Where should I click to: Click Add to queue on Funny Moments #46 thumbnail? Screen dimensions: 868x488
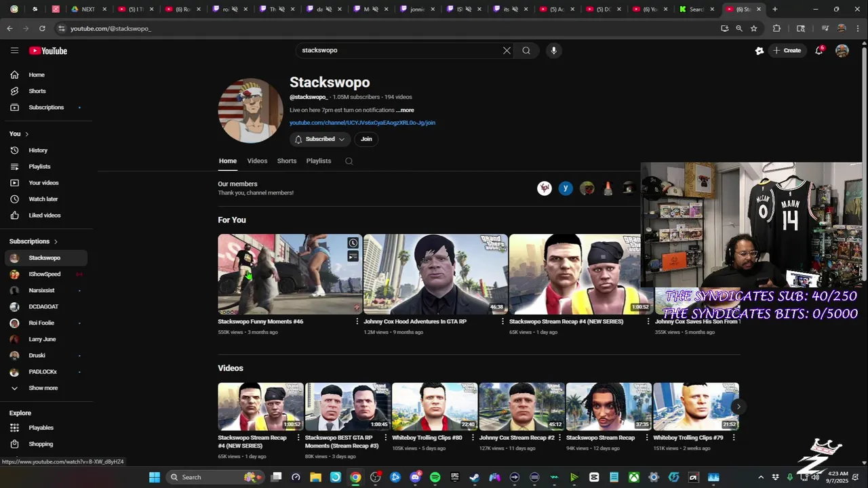353,256
